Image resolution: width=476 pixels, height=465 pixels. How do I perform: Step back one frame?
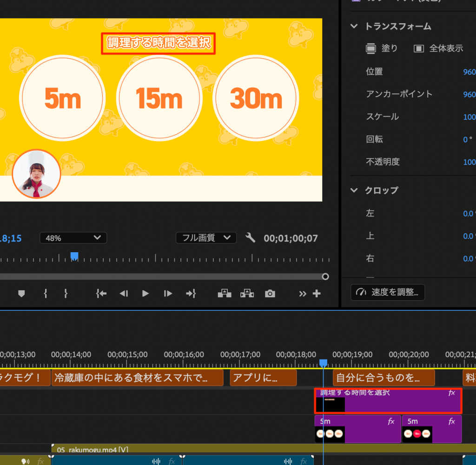[x=124, y=294]
